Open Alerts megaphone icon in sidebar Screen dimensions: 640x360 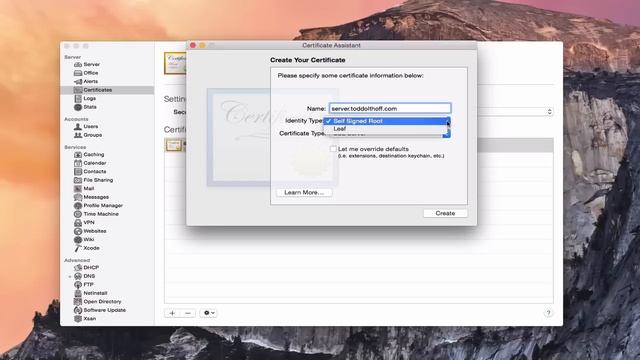(x=78, y=82)
